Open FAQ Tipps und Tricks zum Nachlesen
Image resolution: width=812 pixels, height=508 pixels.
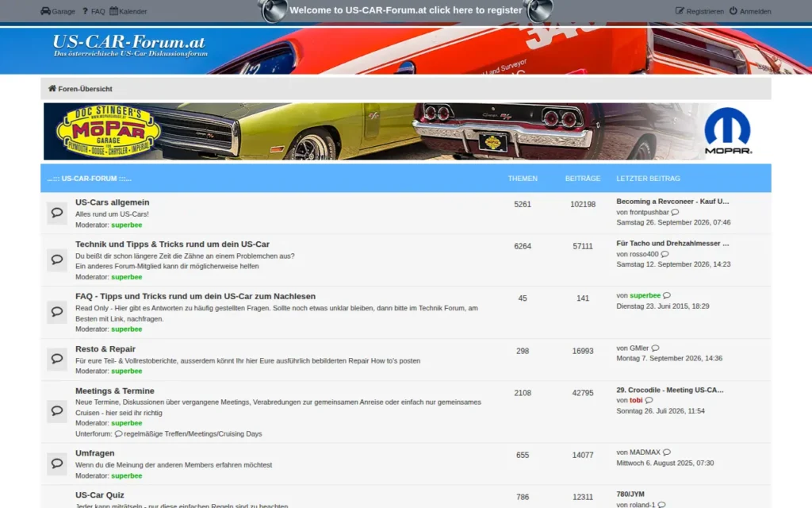(195, 297)
